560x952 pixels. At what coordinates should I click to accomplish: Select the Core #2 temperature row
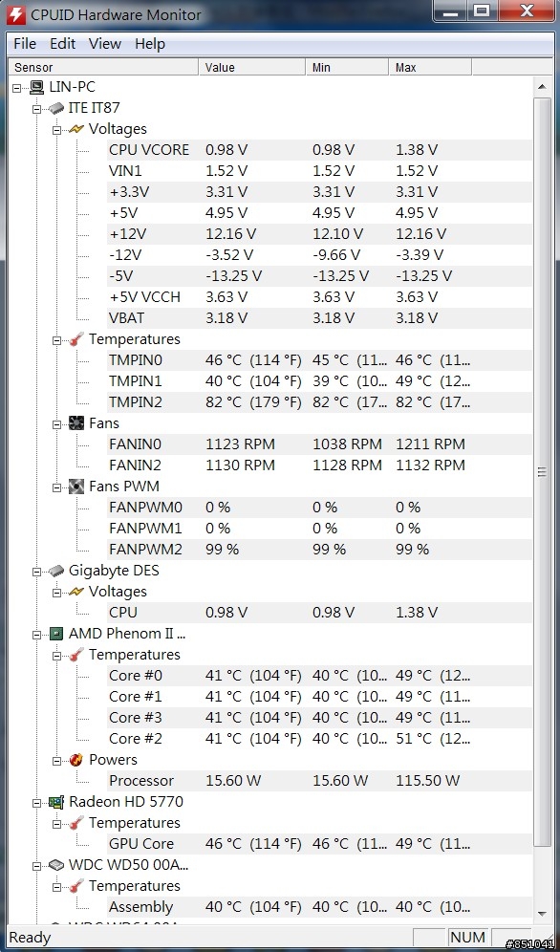pos(320,739)
